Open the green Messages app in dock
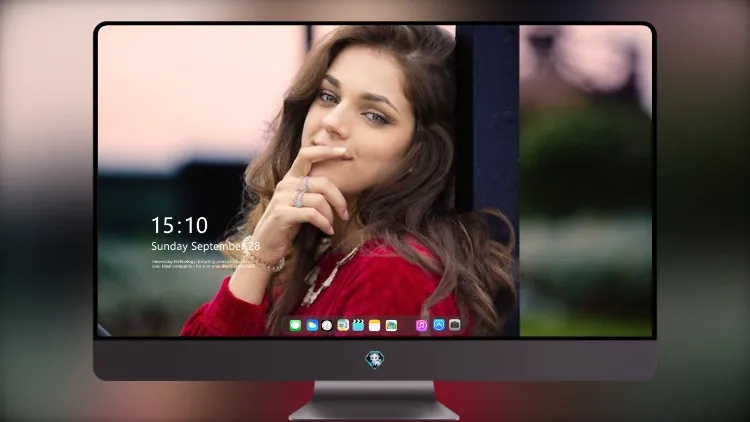Image resolution: width=750 pixels, height=422 pixels. pyautogui.click(x=295, y=325)
